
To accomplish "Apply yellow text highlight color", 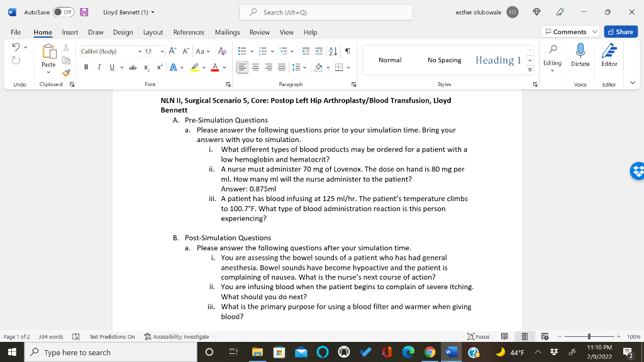I will coord(195,67).
